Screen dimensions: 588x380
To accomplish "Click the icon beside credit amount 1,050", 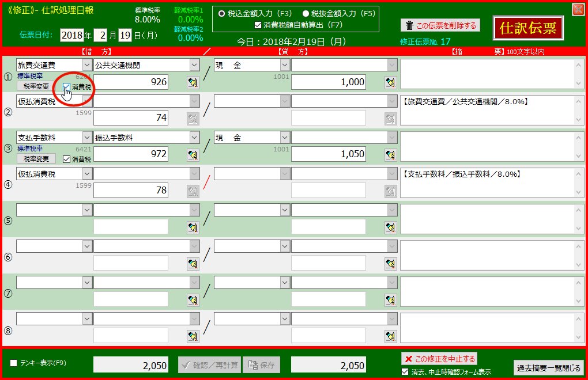I will tap(390, 154).
